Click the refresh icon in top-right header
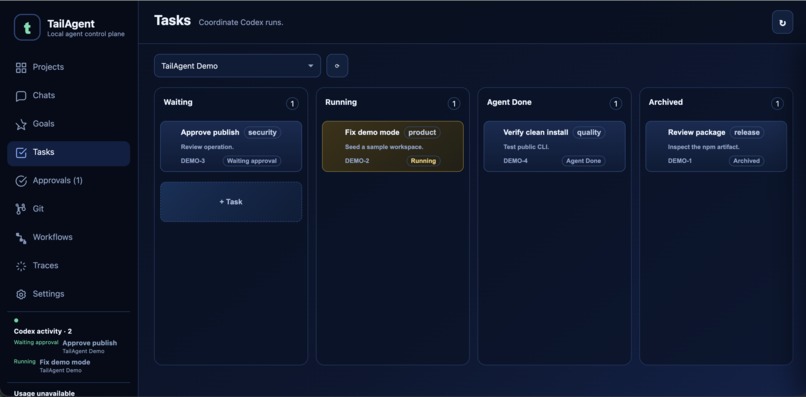 point(782,23)
